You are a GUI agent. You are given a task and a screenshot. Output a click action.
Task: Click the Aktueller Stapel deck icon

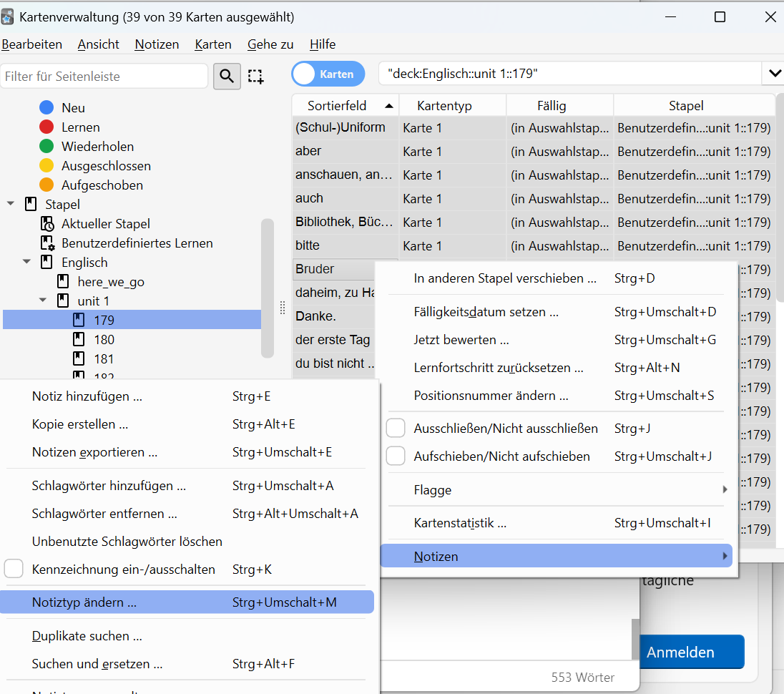pos(47,223)
